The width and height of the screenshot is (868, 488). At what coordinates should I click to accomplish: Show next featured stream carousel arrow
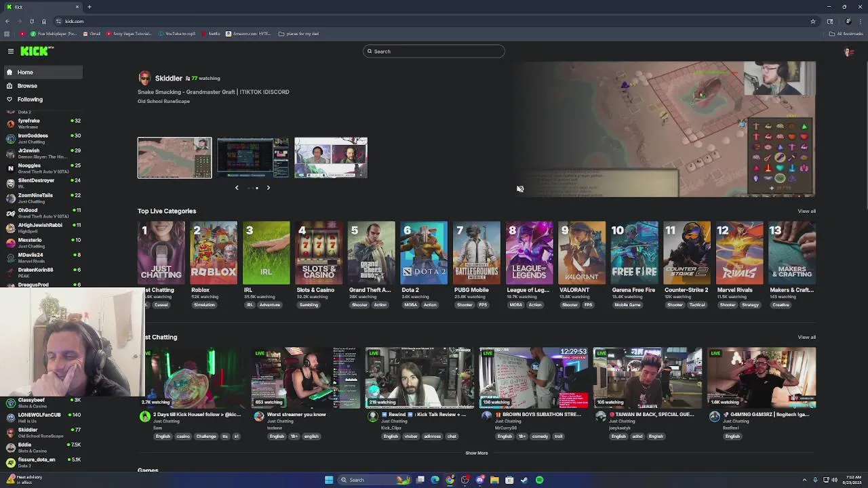[268, 188]
